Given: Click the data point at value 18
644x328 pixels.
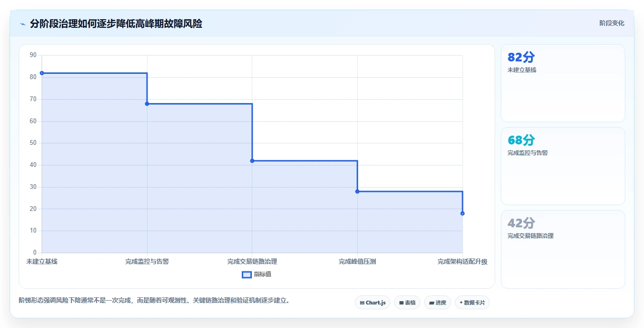Looking at the screenshot, I should pyautogui.click(x=463, y=213).
